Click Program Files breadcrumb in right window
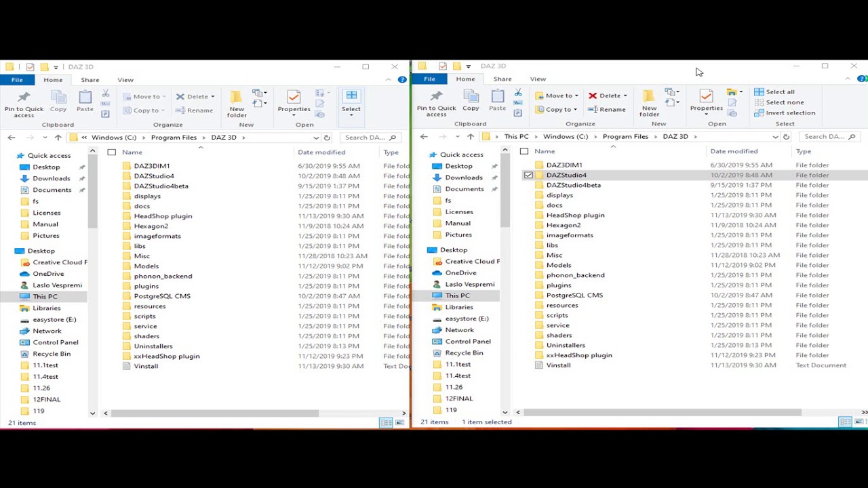 point(625,137)
